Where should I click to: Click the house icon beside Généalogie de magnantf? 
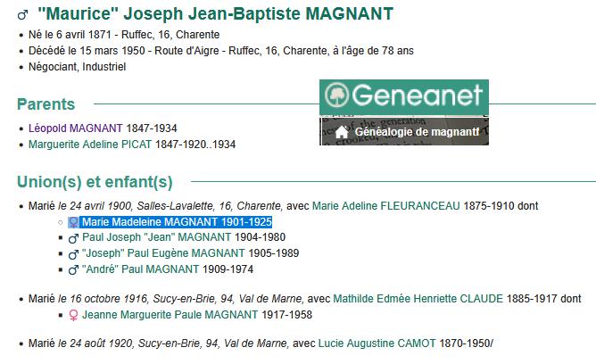click(x=342, y=132)
